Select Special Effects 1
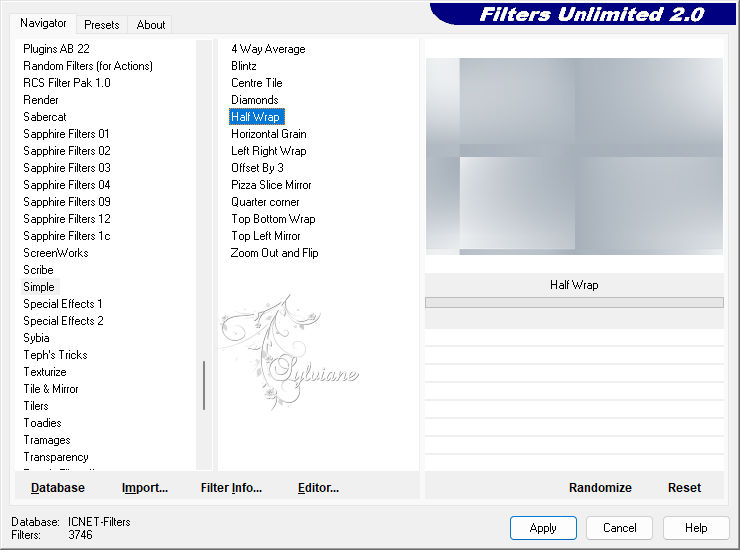Viewport: 740px width, 550px height. [x=63, y=304]
